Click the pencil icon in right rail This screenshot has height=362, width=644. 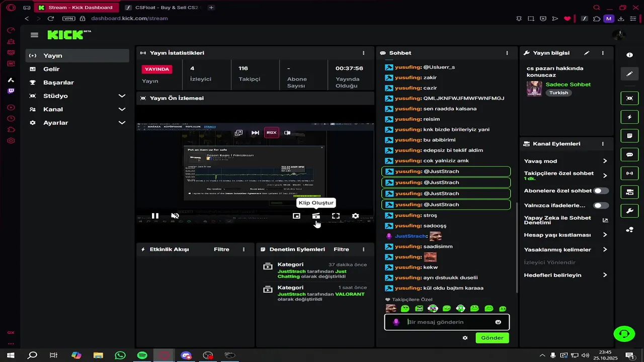[x=629, y=73]
